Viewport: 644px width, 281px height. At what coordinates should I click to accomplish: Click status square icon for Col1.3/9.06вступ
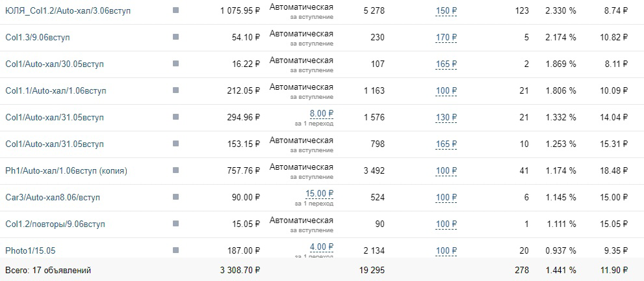coord(176,37)
